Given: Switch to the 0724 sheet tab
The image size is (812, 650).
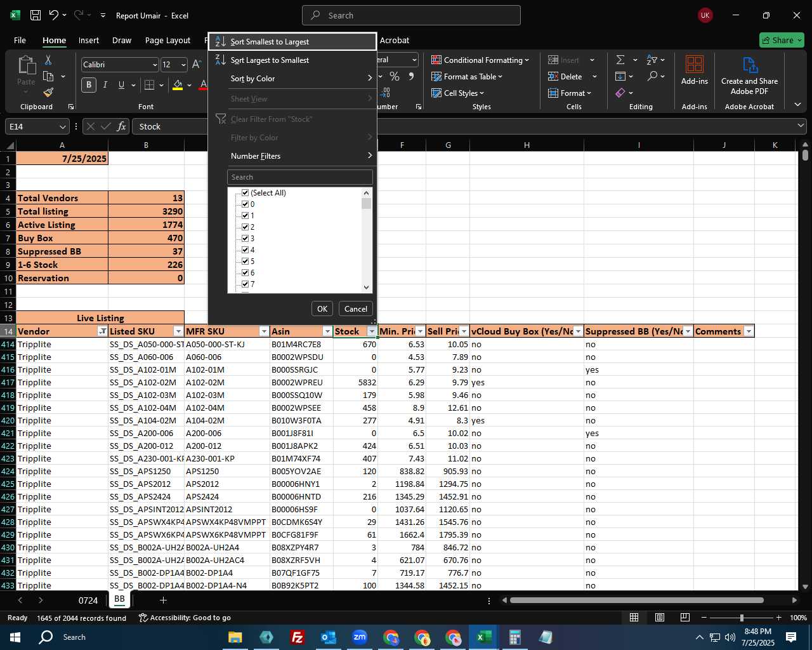Looking at the screenshot, I should click(88, 600).
